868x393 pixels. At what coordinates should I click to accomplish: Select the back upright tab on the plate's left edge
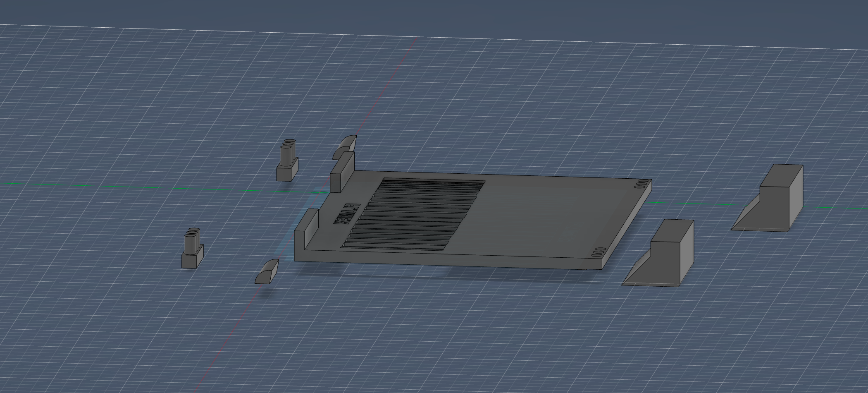pyautogui.click(x=342, y=172)
